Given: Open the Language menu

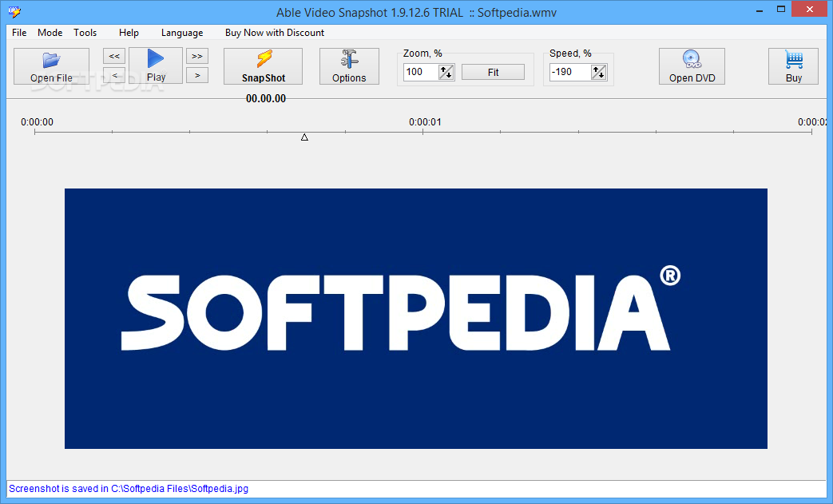Looking at the screenshot, I should click(x=181, y=33).
